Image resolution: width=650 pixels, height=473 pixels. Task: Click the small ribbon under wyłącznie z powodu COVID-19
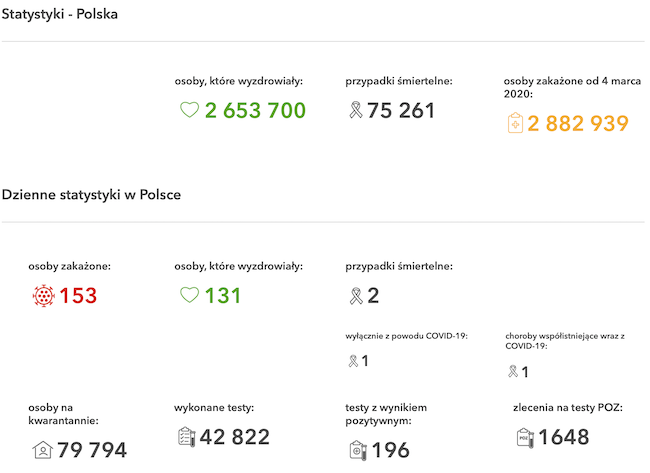click(353, 361)
